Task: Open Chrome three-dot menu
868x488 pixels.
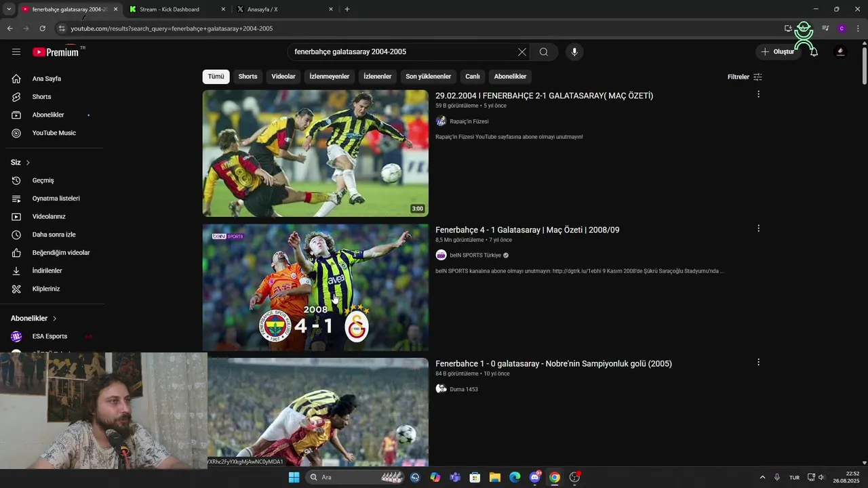Action: (x=858, y=28)
